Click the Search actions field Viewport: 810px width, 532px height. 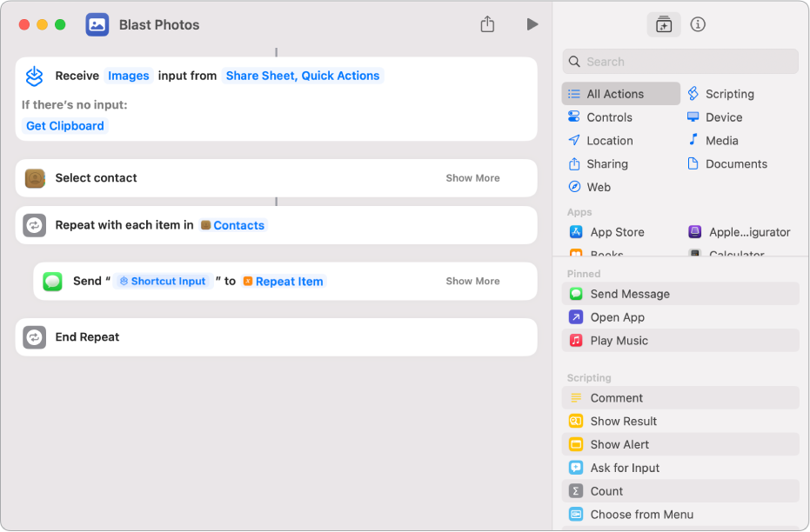[680, 62]
